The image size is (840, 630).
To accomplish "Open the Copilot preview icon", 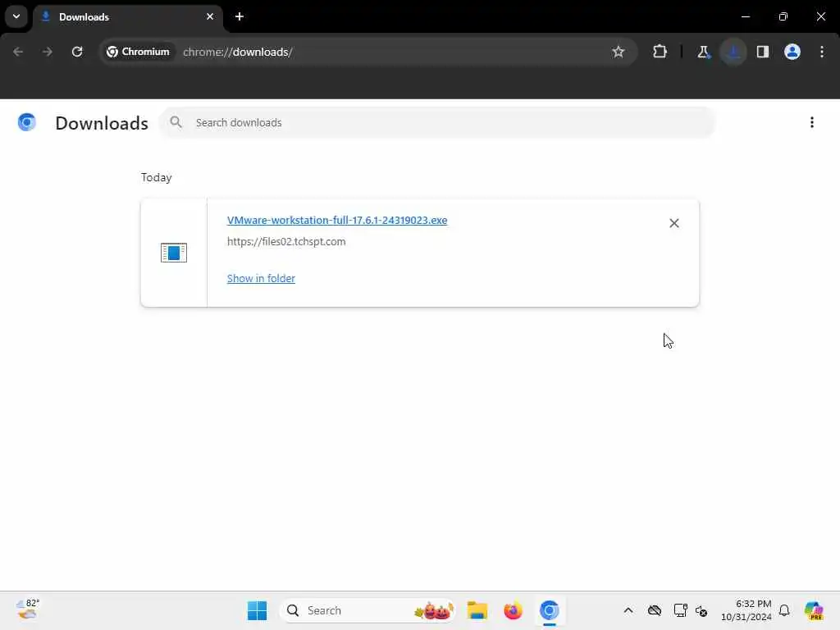I will pyautogui.click(x=814, y=610).
